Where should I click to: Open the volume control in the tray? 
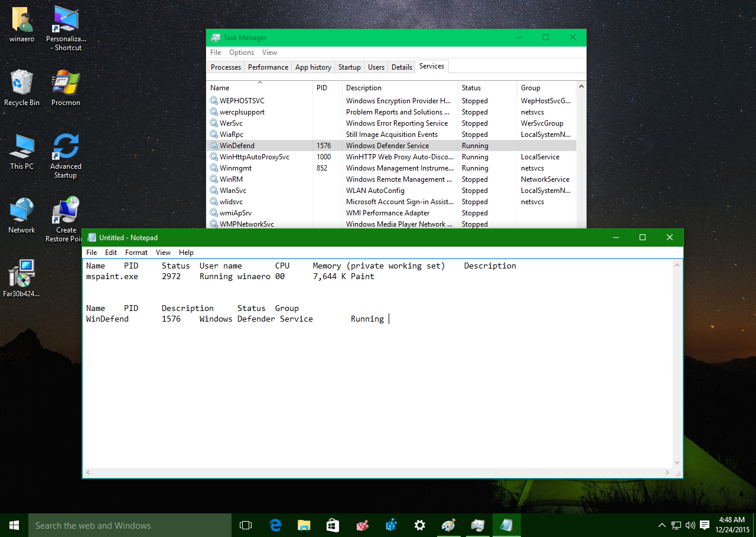point(689,525)
